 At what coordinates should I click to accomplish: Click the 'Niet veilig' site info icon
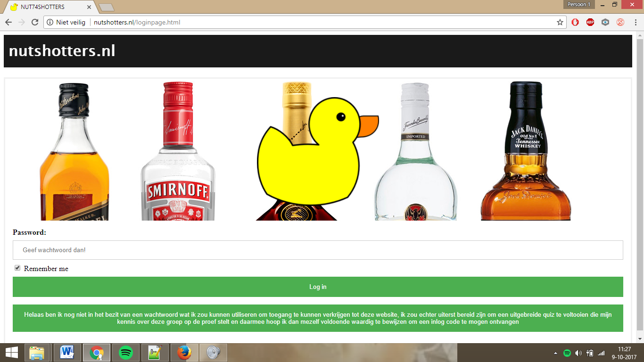pos(50,22)
